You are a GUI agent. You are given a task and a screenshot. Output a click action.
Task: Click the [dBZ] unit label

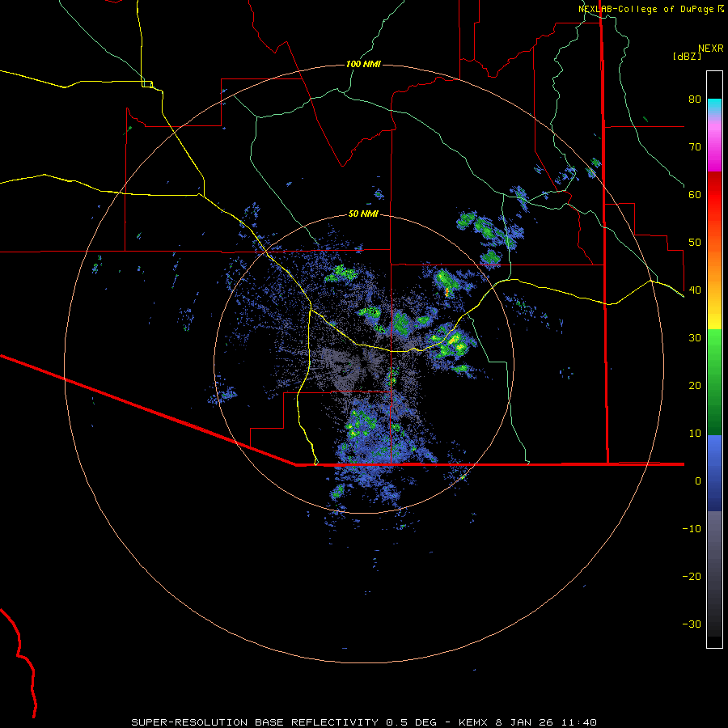click(687, 56)
